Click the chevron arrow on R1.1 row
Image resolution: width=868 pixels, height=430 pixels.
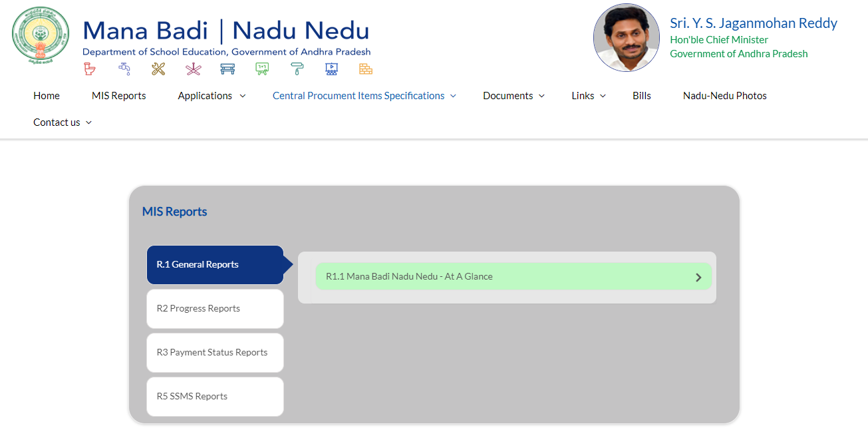tap(698, 277)
